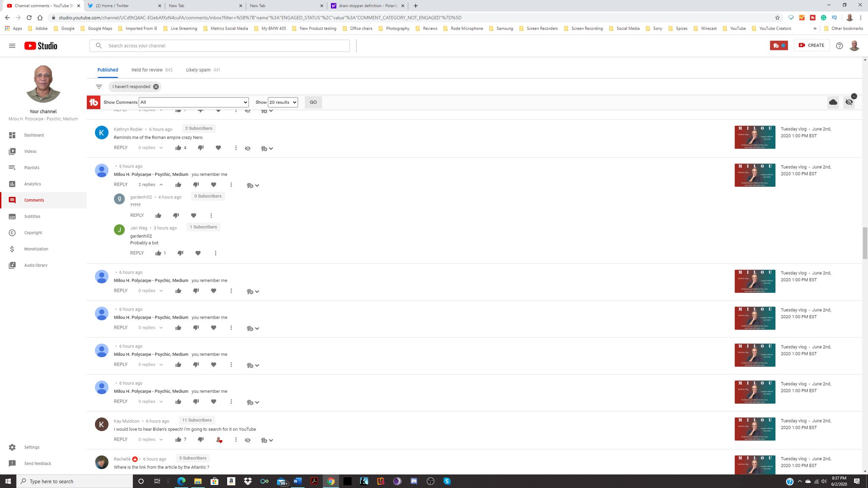
Task: Open the three-dot menu on gardenhill2's reply
Action: tap(211, 216)
